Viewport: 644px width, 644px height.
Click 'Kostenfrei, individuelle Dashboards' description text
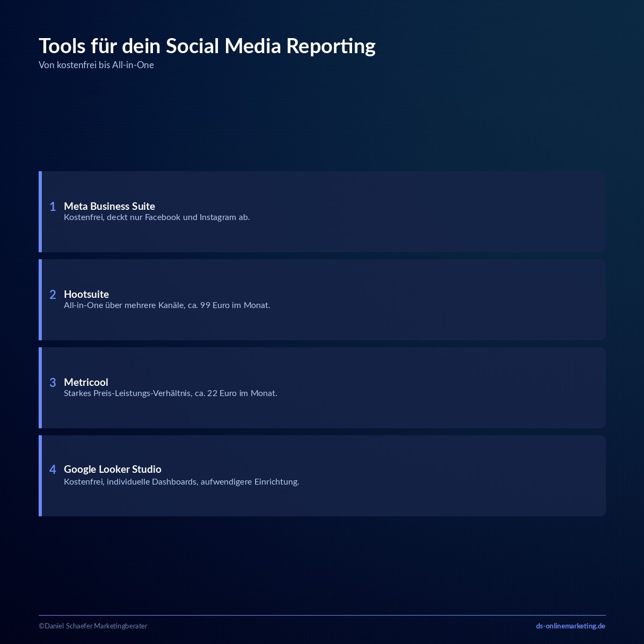(181, 482)
